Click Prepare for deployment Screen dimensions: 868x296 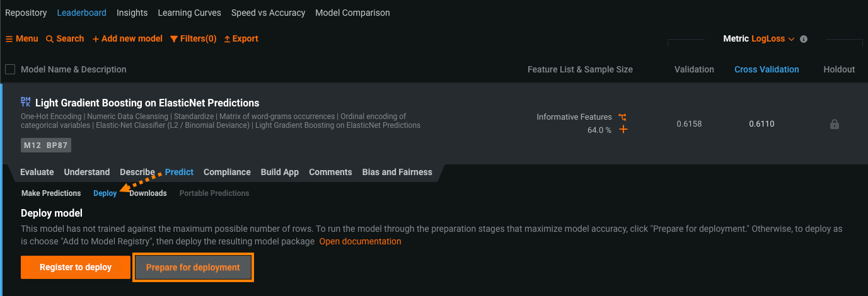pos(193,267)
